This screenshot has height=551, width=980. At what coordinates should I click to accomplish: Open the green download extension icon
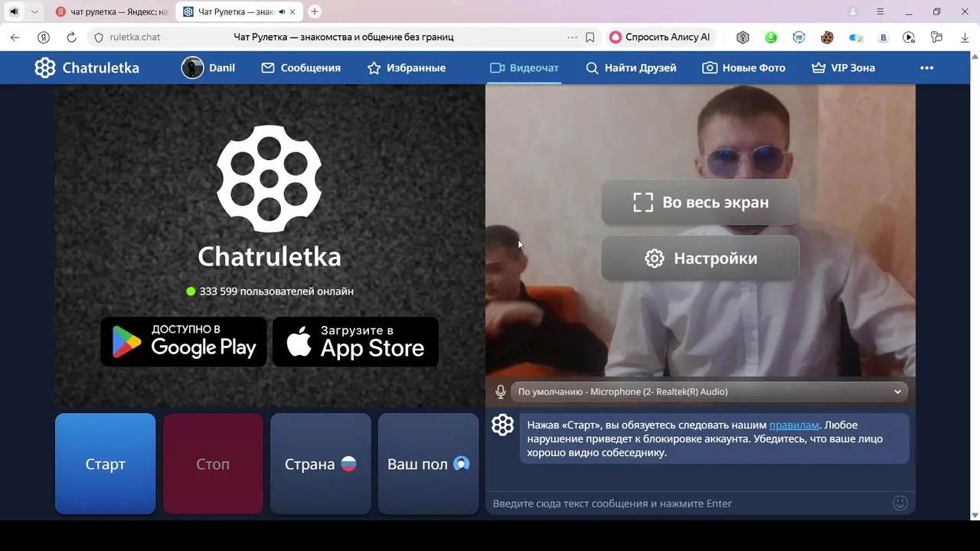(770, 37)
